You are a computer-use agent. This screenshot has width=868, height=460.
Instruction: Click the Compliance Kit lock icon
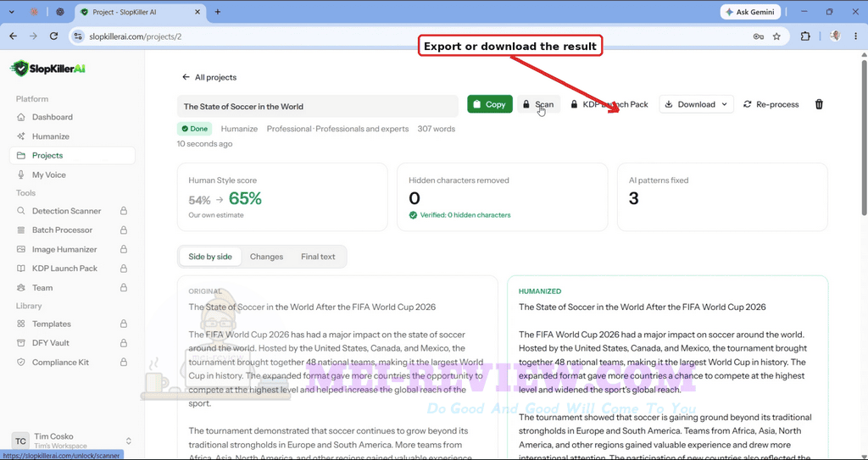(124, 362)
